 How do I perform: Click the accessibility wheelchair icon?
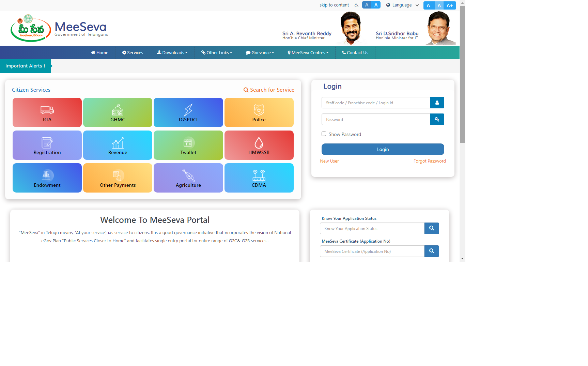(x=356, y=5)
